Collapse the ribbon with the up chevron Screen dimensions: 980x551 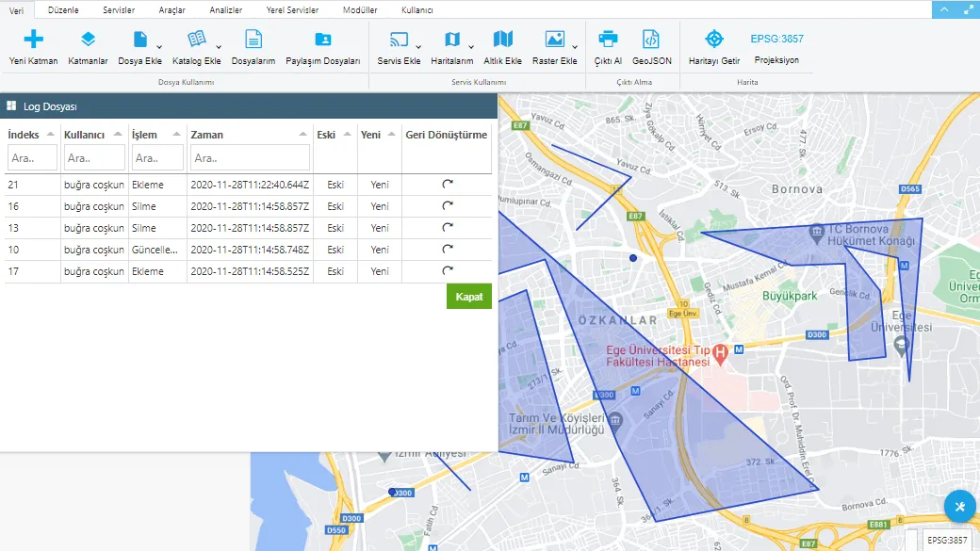[x=944, y=9]
